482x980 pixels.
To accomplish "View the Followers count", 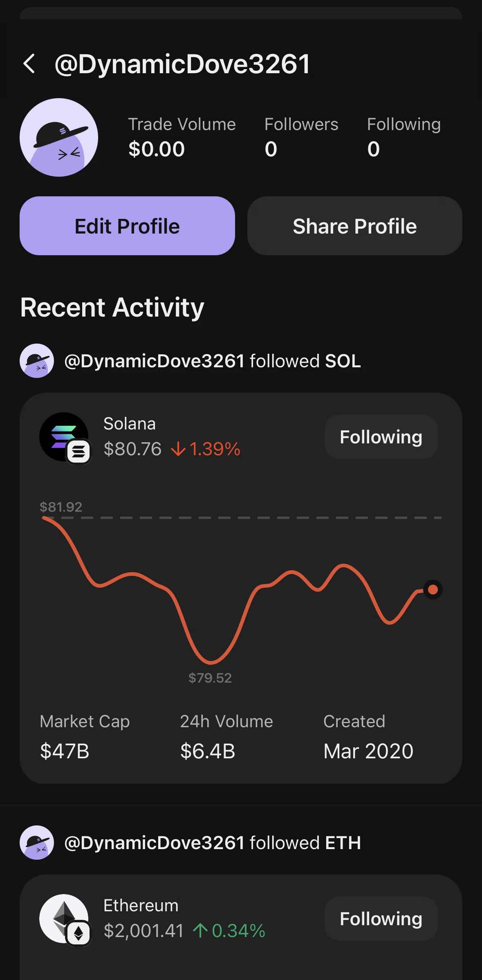I will [301, 137].
